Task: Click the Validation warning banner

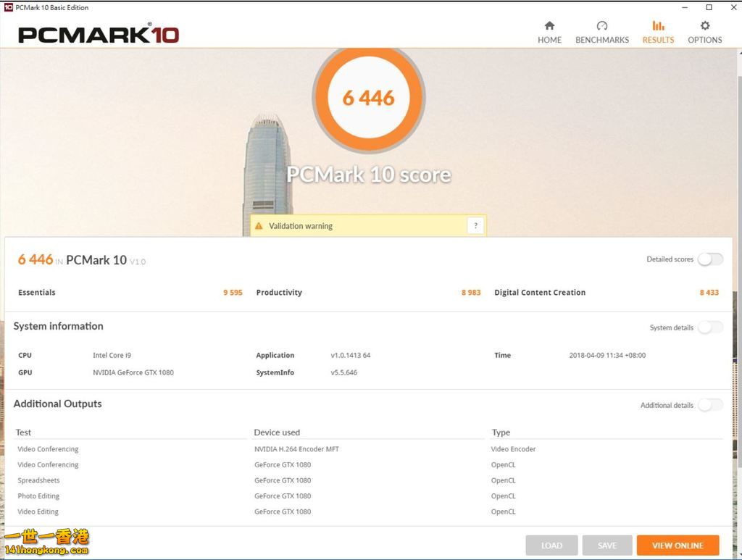Action: point(368,225)
